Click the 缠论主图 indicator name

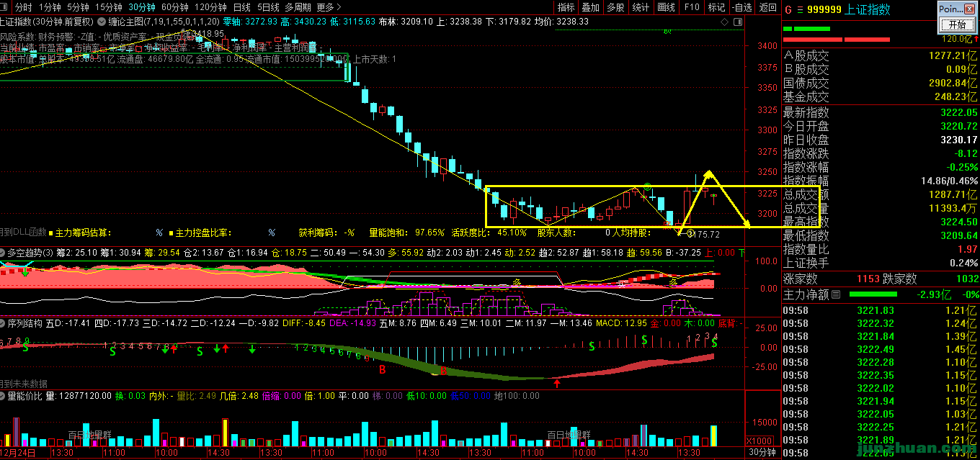point(125,22)
